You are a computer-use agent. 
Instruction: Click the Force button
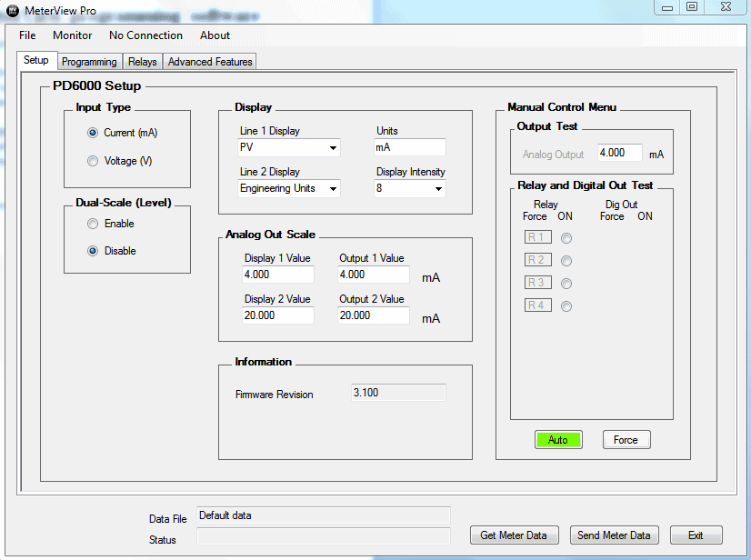pyautogui.click(x=626, y=440)
